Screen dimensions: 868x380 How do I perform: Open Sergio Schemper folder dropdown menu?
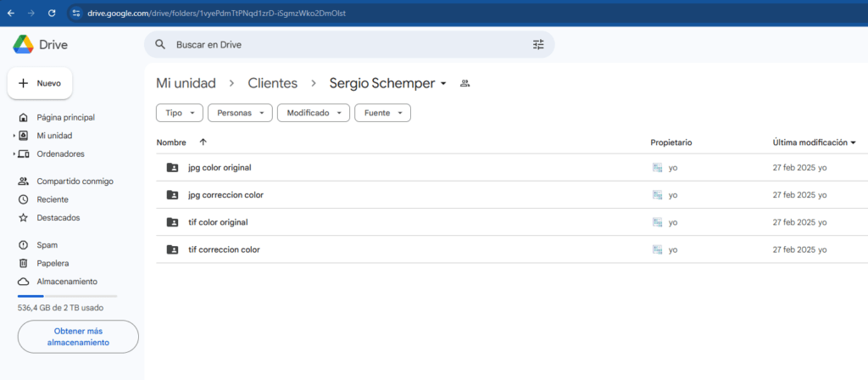(x=442, y=84)
